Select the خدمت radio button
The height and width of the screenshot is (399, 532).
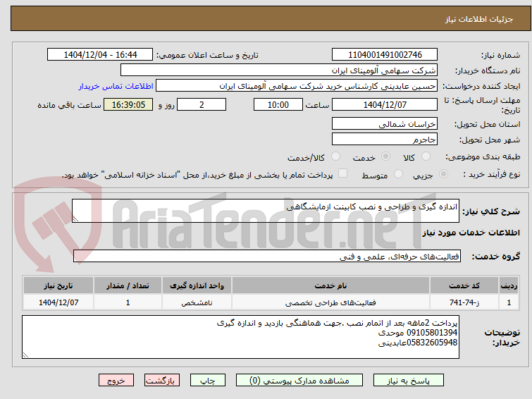pos(385,156)
